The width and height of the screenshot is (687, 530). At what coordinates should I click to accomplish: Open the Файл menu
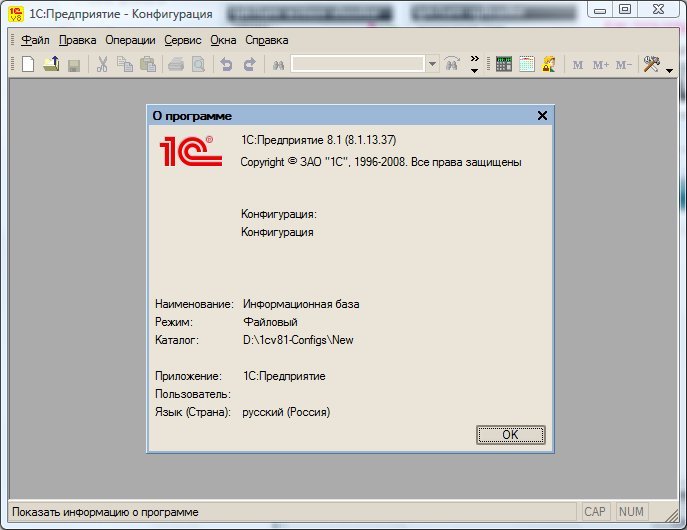(35, 40)
